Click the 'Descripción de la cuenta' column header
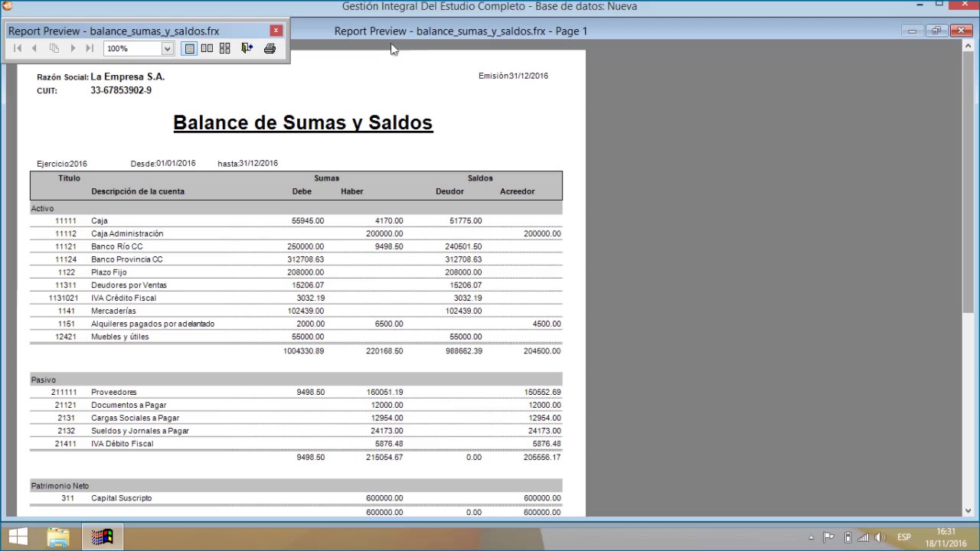Viewport: 980px width, 551px height. [x=138, y=191]
